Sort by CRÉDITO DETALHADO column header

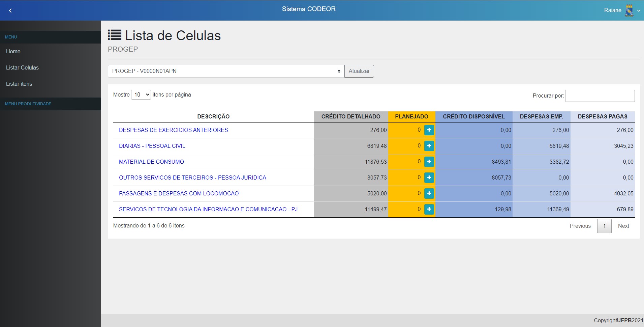tap(350, 117)
